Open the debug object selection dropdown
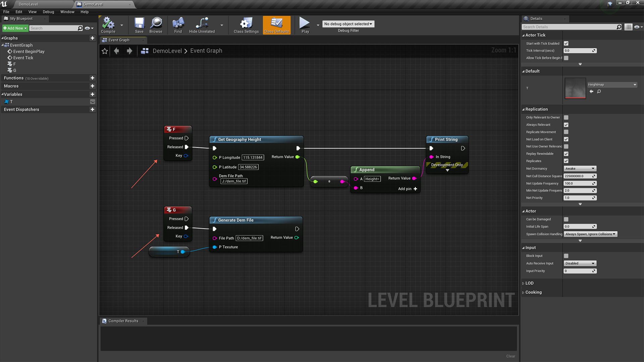Viewport: 644px width, 362px height. click(x=348, y=24)
